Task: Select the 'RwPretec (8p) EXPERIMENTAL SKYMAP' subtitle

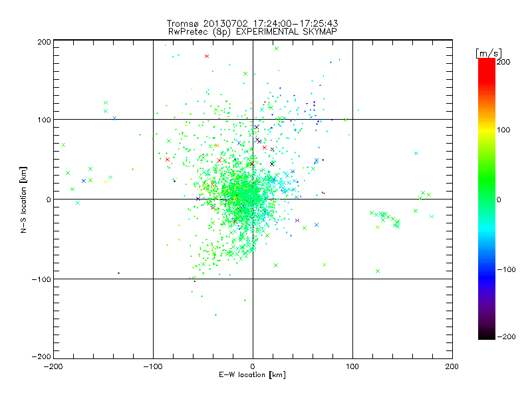Action: [253, 32]
